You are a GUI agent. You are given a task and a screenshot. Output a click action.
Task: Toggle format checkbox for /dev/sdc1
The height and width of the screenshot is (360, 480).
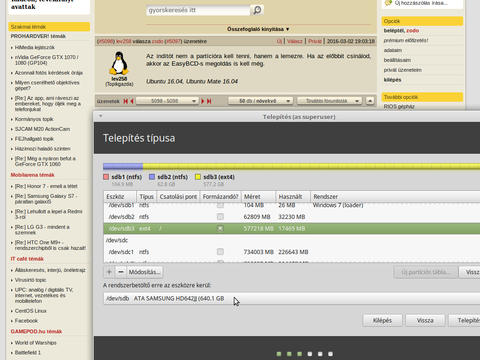[x=220, y=252]
